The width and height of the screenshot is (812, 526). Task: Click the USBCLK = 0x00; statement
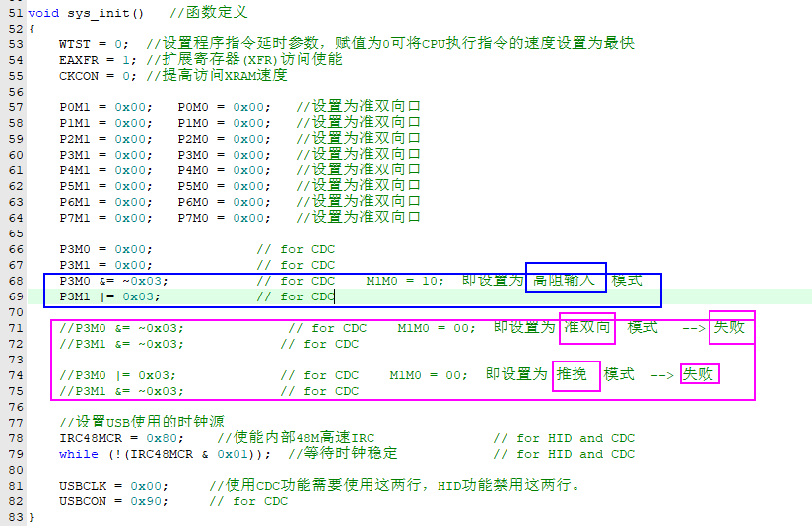(x=113, y=487)
